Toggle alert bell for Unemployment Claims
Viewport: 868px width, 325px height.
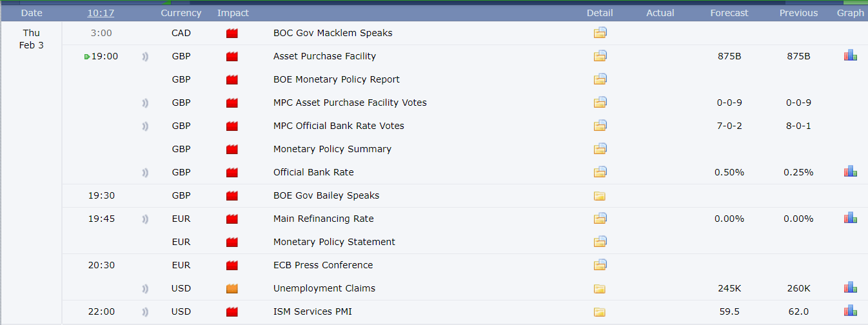point(145,288)
